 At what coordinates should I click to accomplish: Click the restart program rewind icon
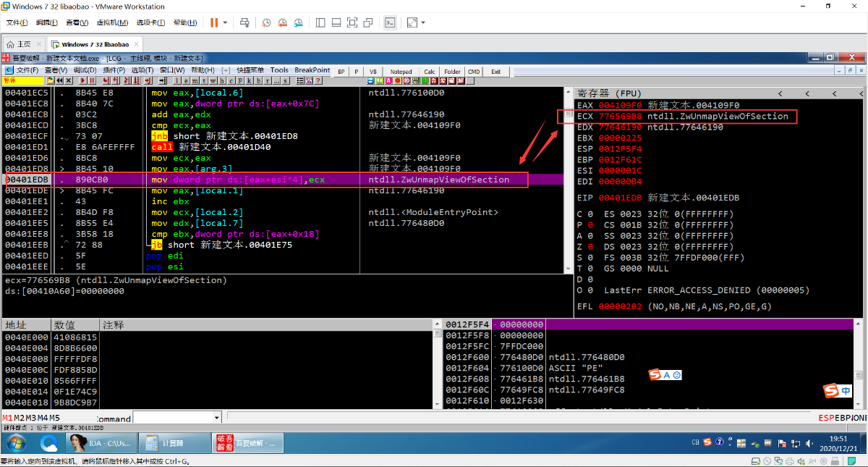[x=59, y=80]
